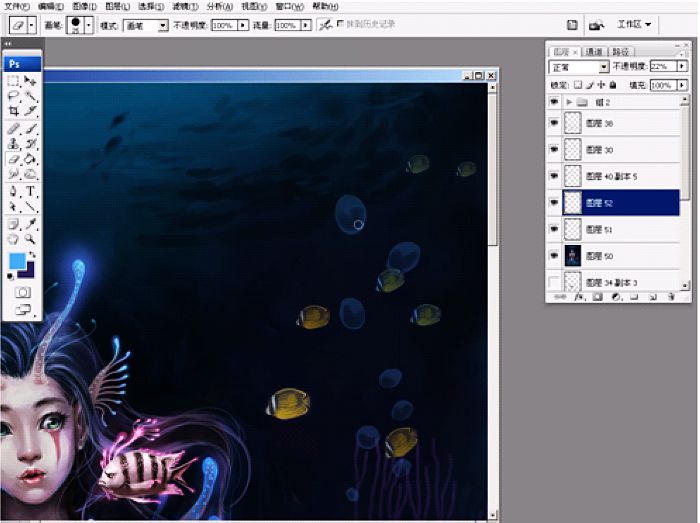Image resolution: width=700 pixels, height=523 pixels.
Task: Hide layer 51
Action: click(x=554, y=229)
